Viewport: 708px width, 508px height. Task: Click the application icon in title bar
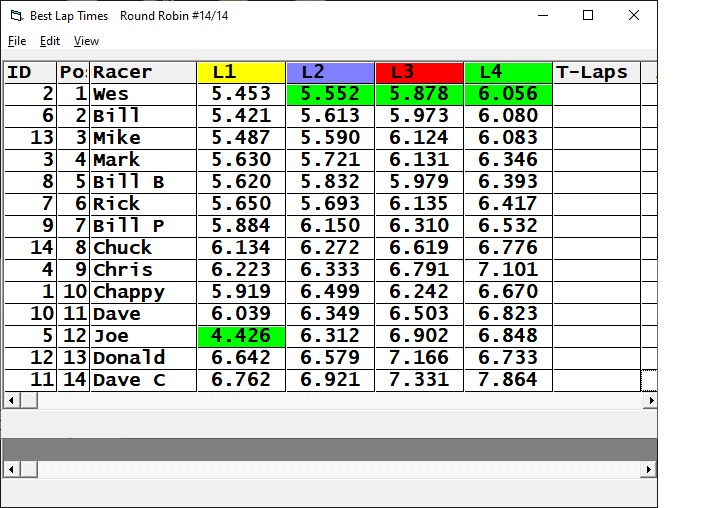(15, 16)
